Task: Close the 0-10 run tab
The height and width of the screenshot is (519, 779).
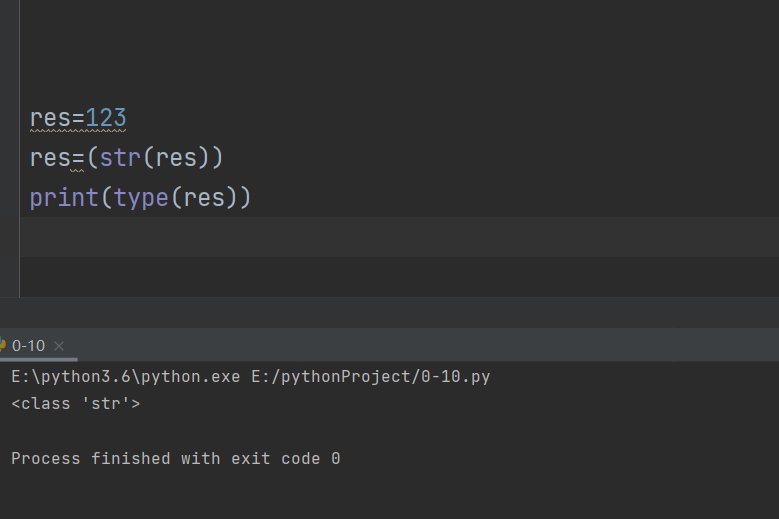Action: [x=59, y=346]
